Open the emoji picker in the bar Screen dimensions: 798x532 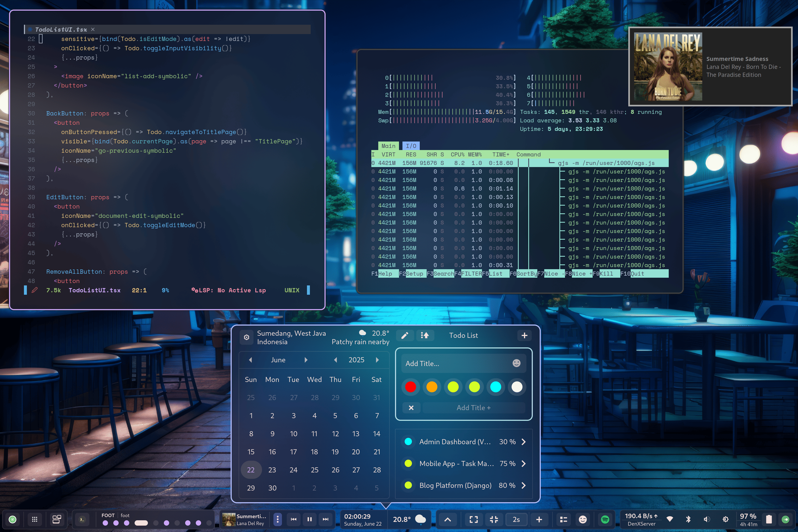click(x=583, y=519)
